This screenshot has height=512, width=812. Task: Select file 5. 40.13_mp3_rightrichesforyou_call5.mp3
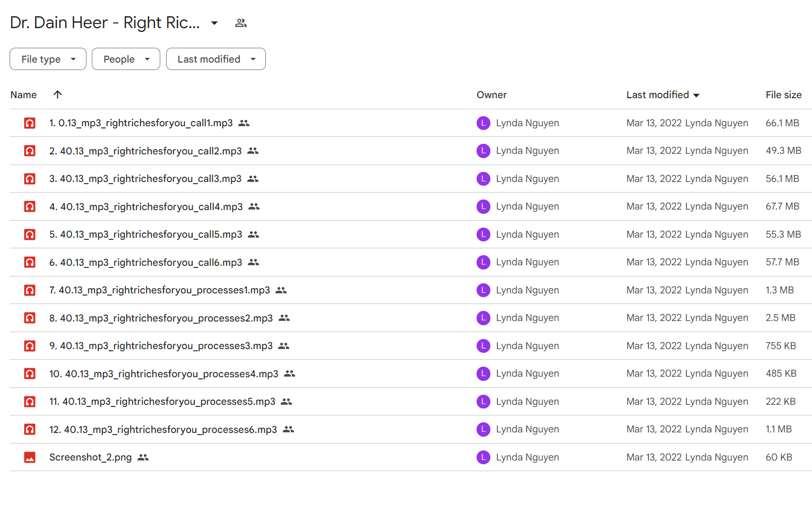[x=146, y=235]
